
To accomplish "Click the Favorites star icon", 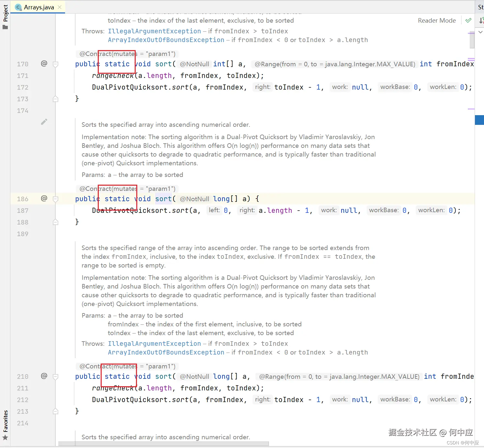I will (x=5, y=438).
